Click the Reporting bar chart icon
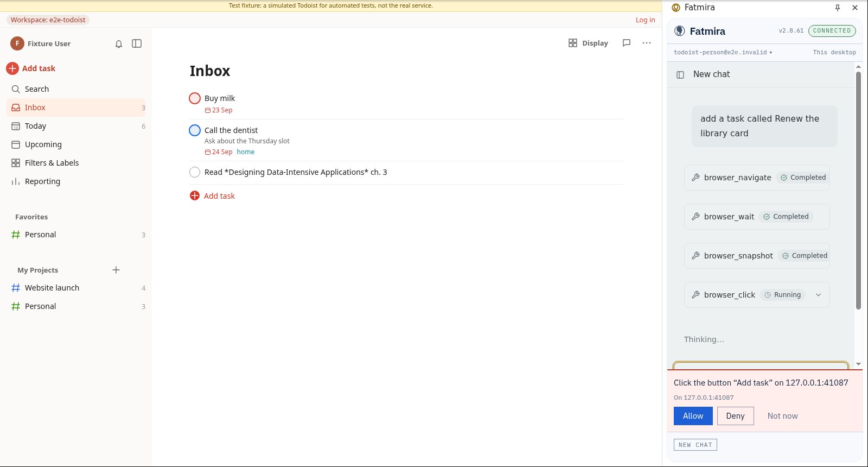Screen dimensions: 868x467 [x=16, y=181]
